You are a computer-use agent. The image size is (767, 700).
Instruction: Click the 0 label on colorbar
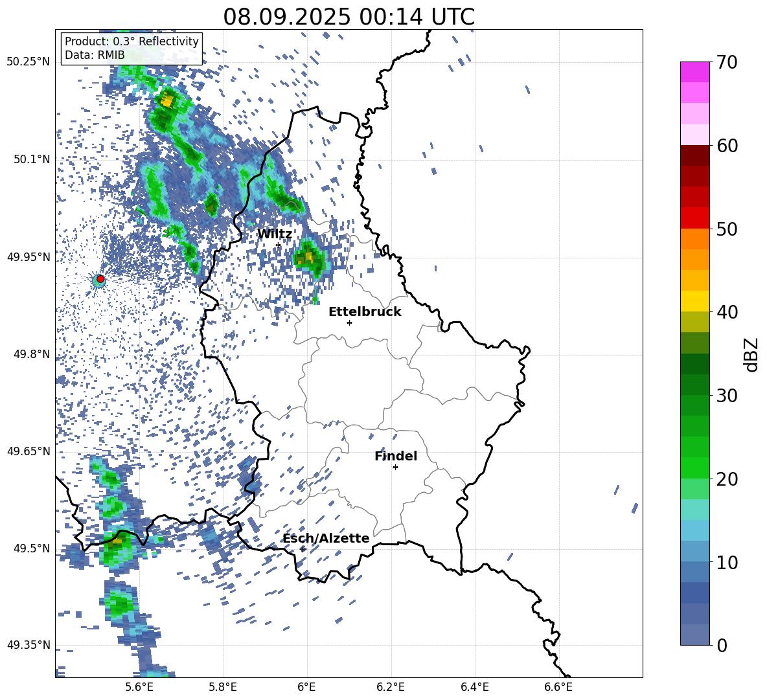click(x=721, y=645)
